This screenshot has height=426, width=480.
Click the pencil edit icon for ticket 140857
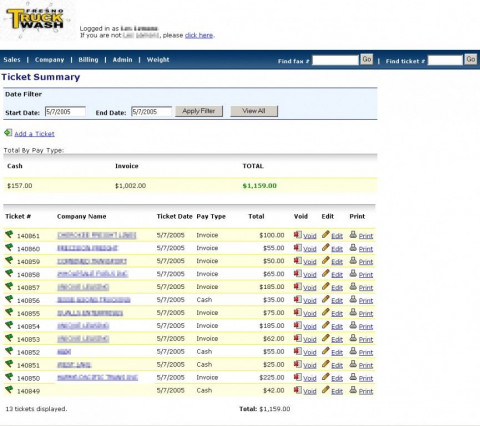coord(326,286)
